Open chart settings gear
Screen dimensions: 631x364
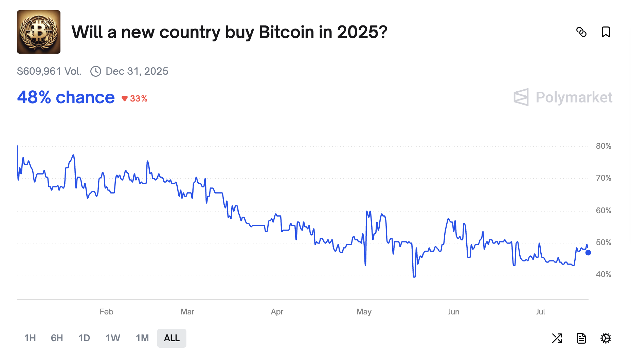coord(606,338)
